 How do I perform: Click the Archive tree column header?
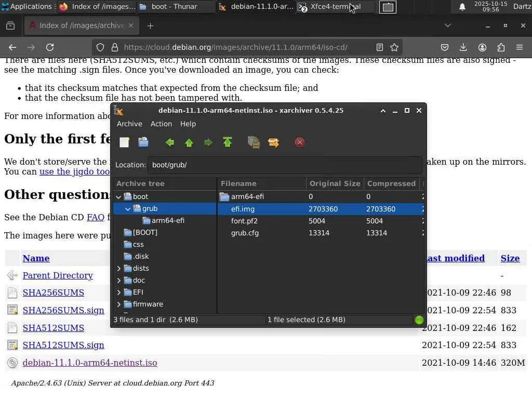coord(165,183)
